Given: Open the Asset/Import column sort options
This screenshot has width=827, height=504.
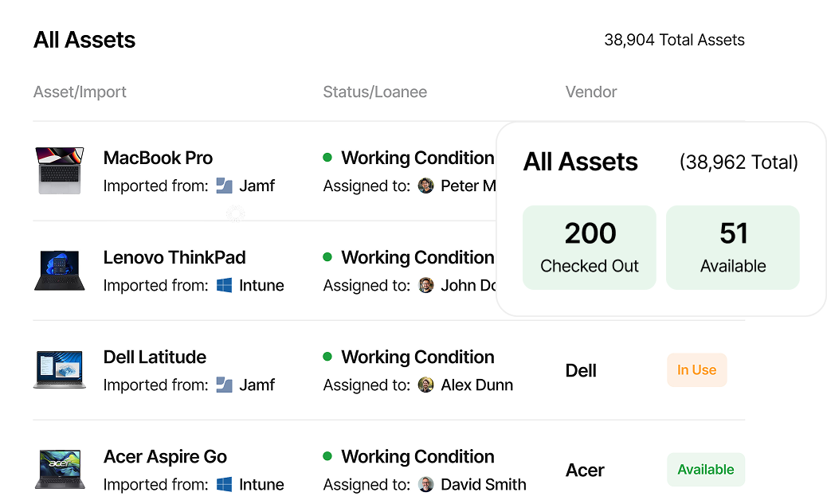Looking at the screenshot, I should [80, 92].
